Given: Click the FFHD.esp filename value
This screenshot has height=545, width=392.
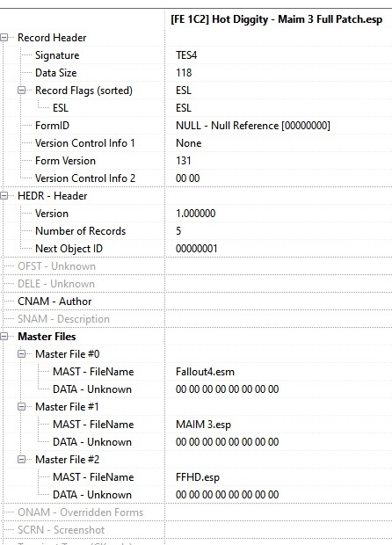Looking at the screenshot, I should [198, 477].
